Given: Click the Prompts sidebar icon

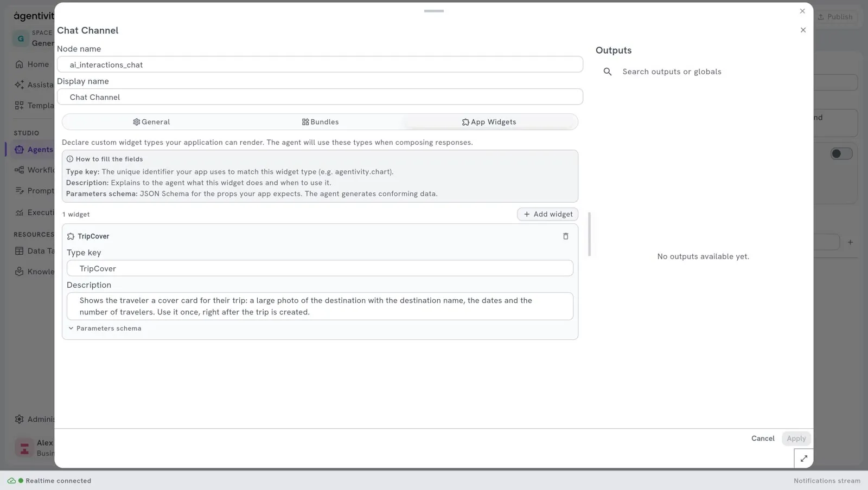Looking at the screenshot, I should coord(19,191).
